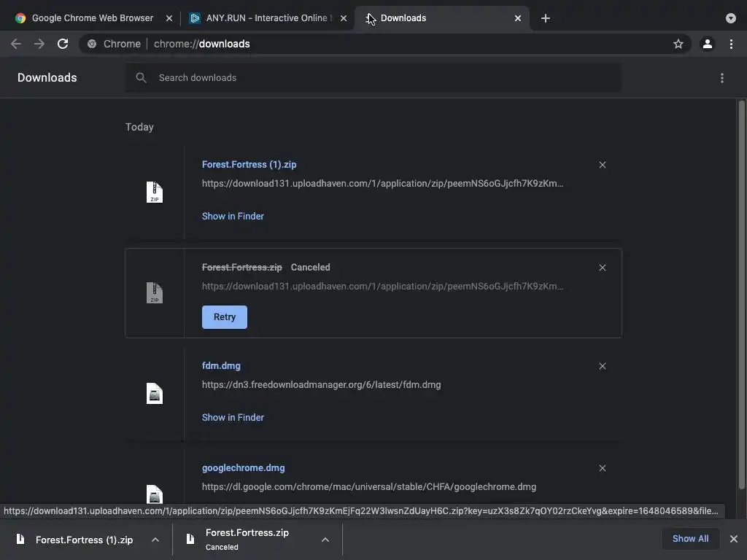Switch to the ANY.RUN tab
Viewport: 747px width, 560px height.
[x=266, y=18]
